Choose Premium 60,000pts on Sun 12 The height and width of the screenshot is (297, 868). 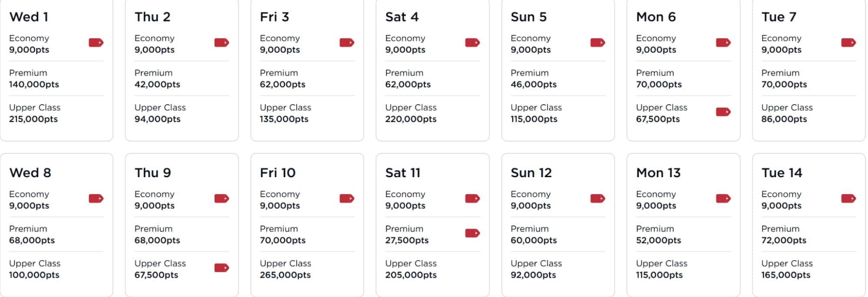(531, 234)
